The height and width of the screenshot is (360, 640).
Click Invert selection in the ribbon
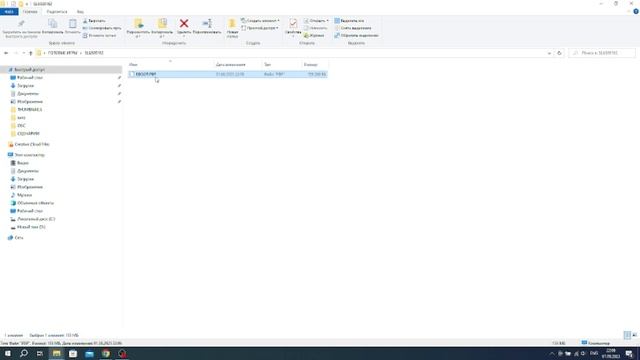click(356, 36)
